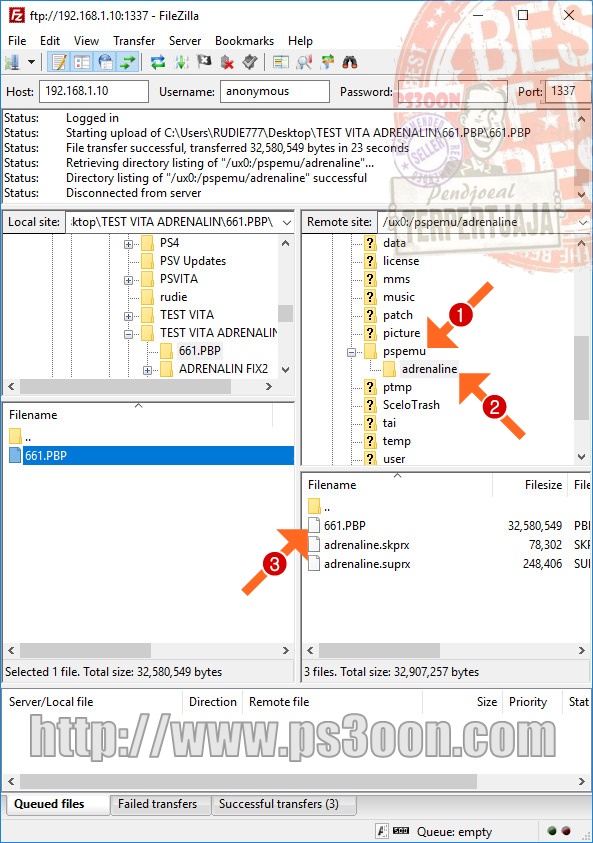Select the music remote folder
Screen dimensions: 593x843
click(399, 297)
